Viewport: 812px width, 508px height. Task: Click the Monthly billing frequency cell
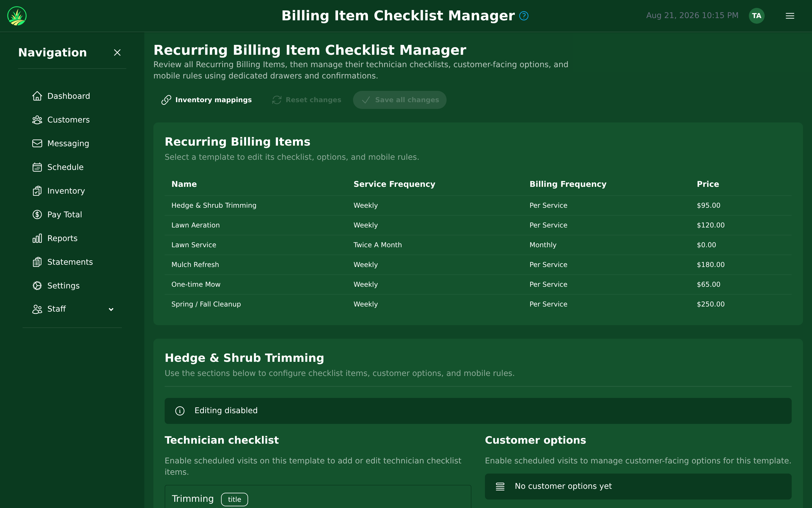point(543,245)
